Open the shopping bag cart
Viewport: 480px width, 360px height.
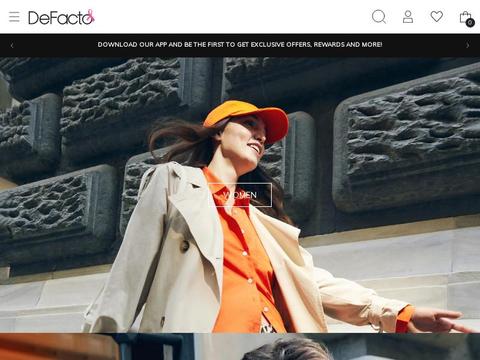pos(466,18)
